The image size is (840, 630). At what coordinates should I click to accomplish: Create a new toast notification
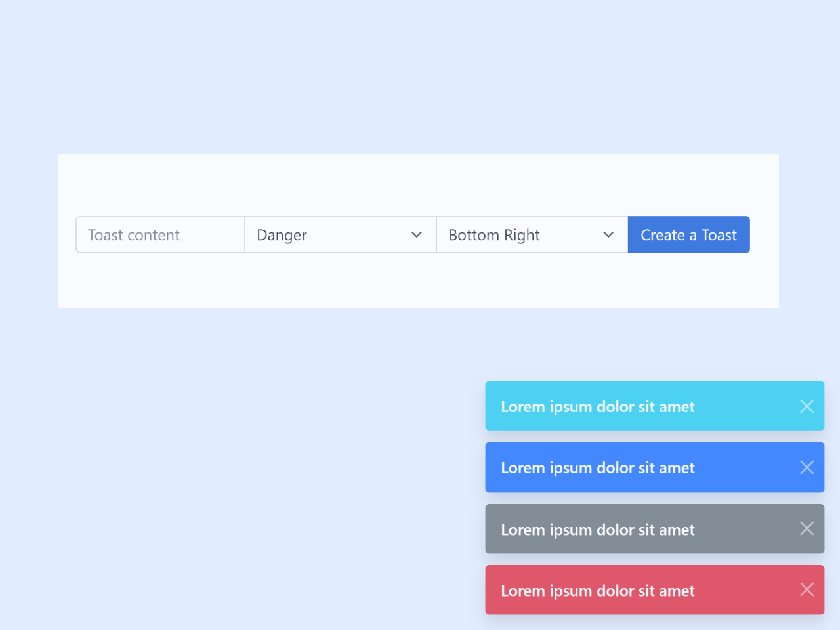tap(688, 234)
